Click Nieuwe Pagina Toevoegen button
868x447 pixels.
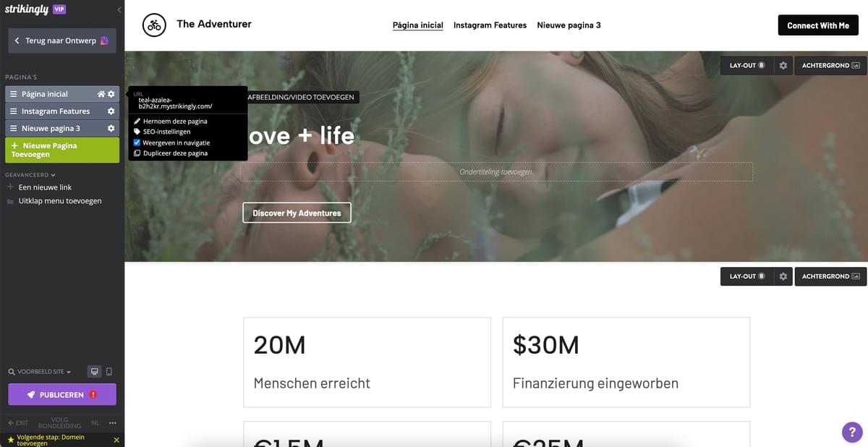[62, 150]
